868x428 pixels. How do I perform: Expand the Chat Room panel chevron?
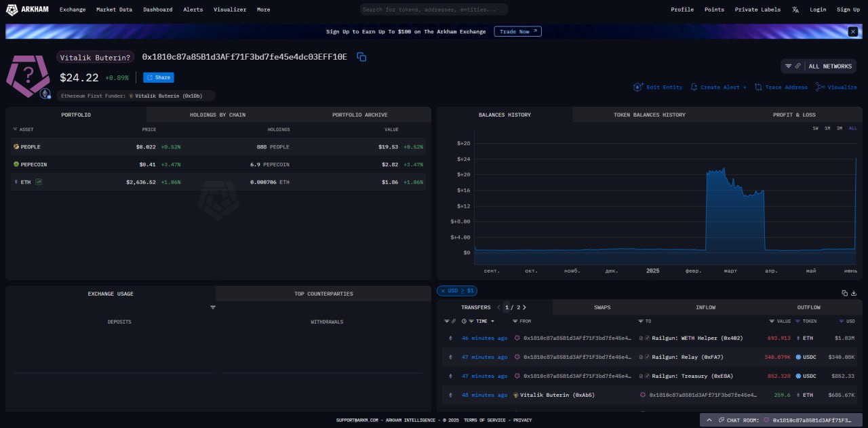(709, 420)
